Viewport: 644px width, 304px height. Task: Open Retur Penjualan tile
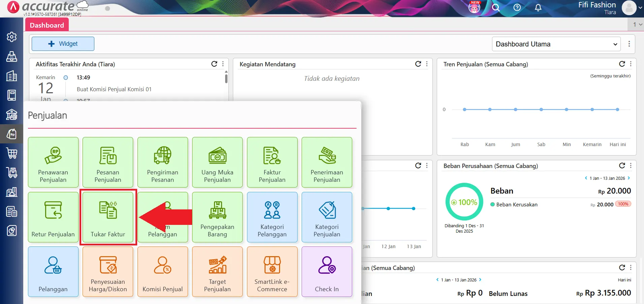[53, 217]
